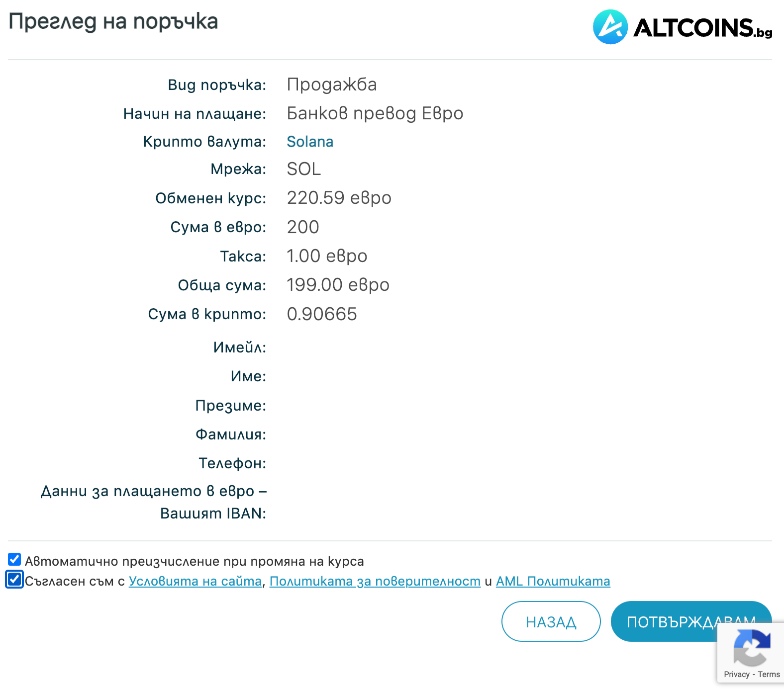Image resolution: width=784 pixels, height=689 pixels.
Task: Click the 'Преглед на поръчка' heading
Action: coord(113,22)
